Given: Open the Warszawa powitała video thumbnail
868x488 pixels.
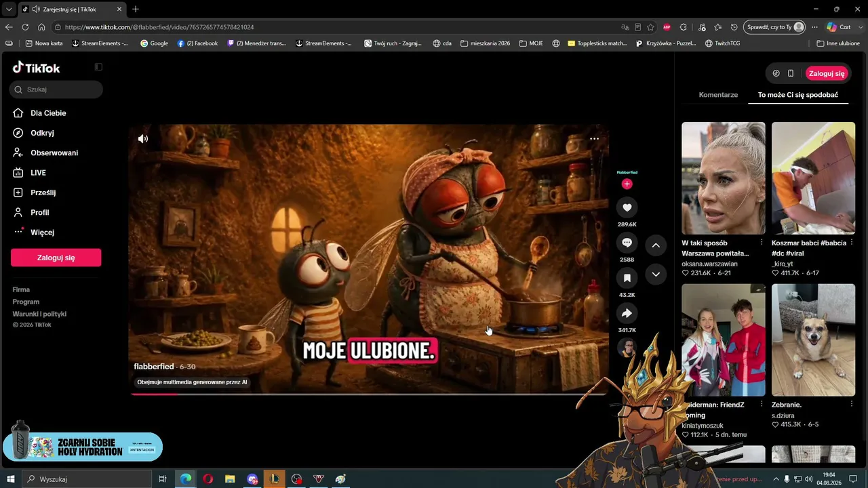Looking at the screenshot, I should point(724,178).
